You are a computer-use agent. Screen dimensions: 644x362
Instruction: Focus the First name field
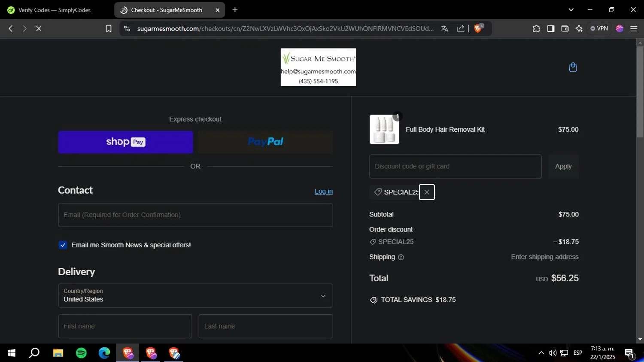[125, 326]
